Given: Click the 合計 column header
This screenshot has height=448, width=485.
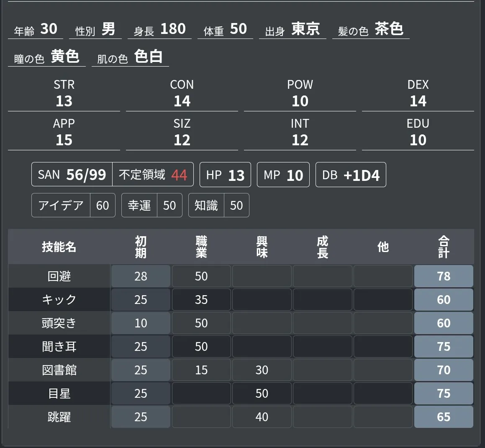Looking at the screenshot, I should 444,247.
